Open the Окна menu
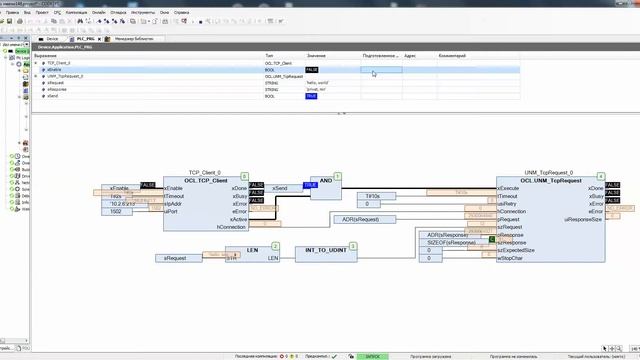Viewport: 640px width, 360px height. pos(164,13)
